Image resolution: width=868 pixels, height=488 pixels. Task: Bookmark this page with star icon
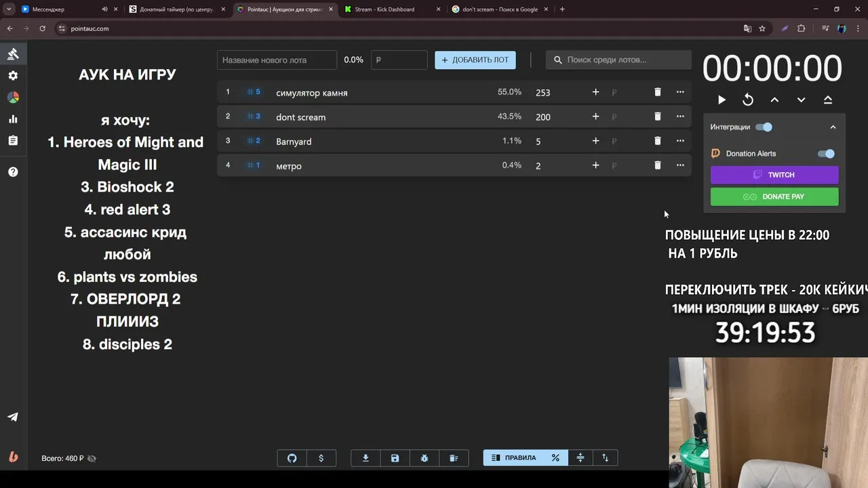tap(762, 28)
